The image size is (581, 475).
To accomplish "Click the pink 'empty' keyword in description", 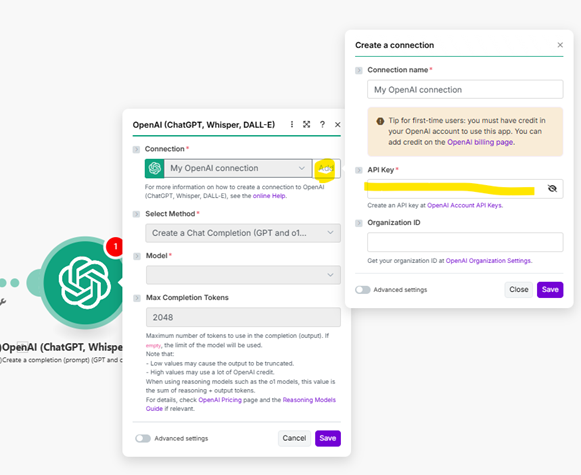I will pyautogui.click(x=153, y=345).
